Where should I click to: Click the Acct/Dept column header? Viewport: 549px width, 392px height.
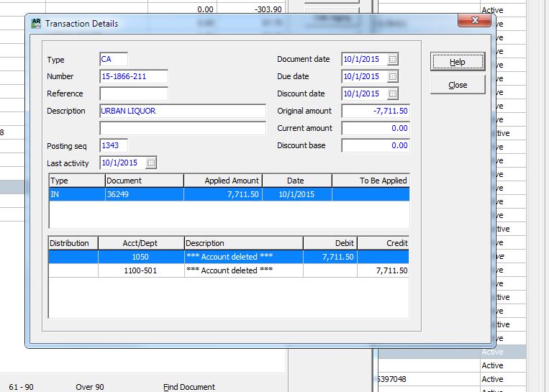(x=141, y=243)
